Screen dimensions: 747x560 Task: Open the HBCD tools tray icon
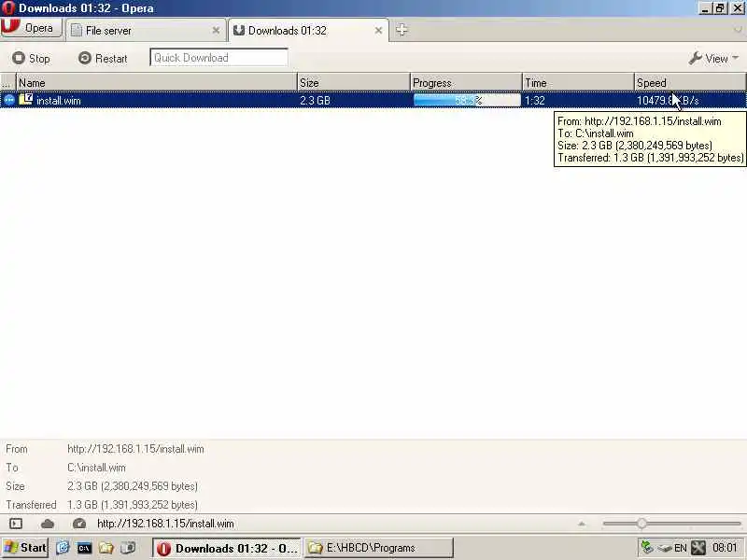[698, 548]
